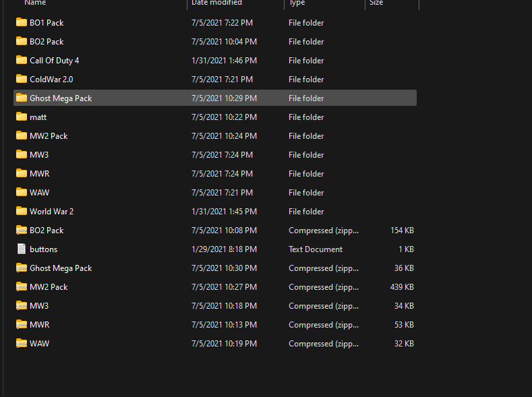
Task: Select the ColdWar 2.0 folder icon
Action: 22,79
